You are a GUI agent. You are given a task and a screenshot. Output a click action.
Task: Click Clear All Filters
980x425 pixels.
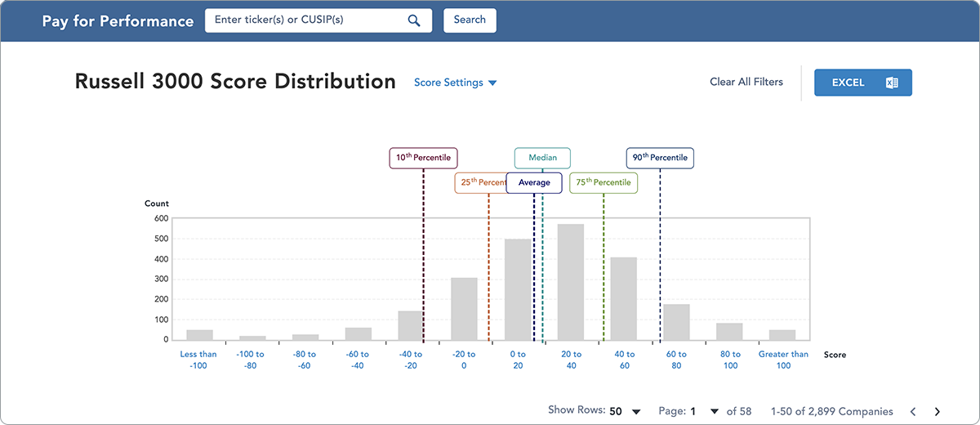(x=746, y=82)
